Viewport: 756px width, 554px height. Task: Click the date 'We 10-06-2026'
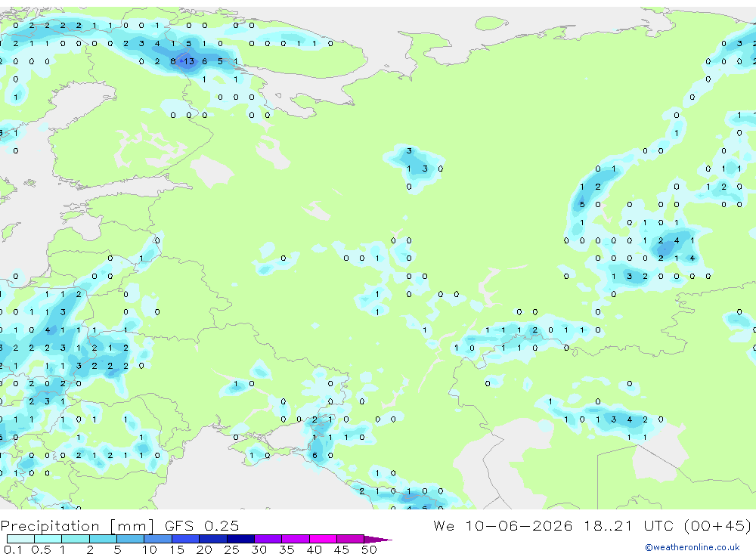click(503, 525)
